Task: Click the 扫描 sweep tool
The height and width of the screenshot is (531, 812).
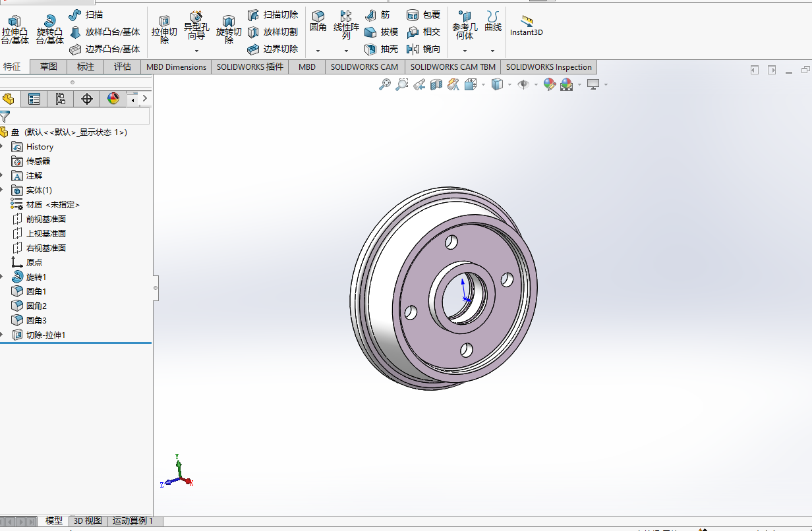Action: click(x=86, y=14)
